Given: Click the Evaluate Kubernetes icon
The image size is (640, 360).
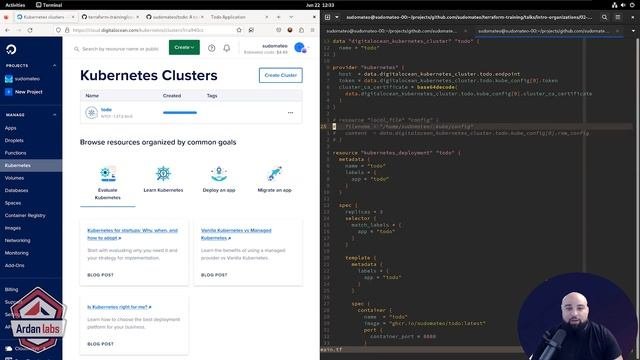Looking at the screenshot, I should (x=108, y=174).
